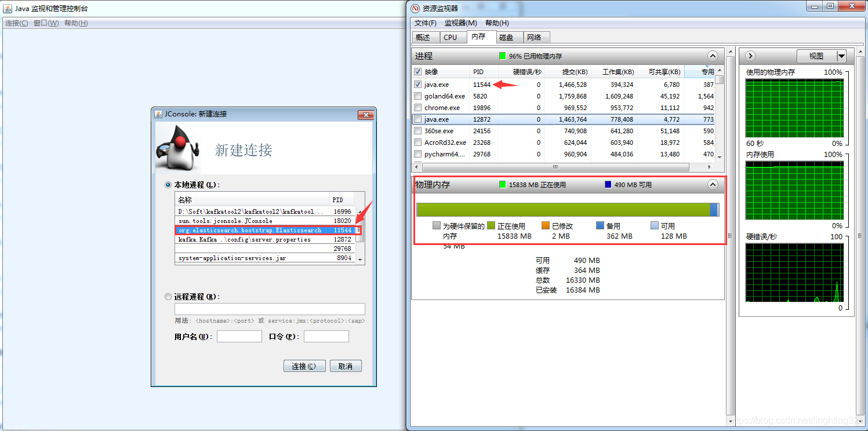Collapse the 进程 section
Image resolution: width=868 pixels, height=431 pixels.
point(713,56)
